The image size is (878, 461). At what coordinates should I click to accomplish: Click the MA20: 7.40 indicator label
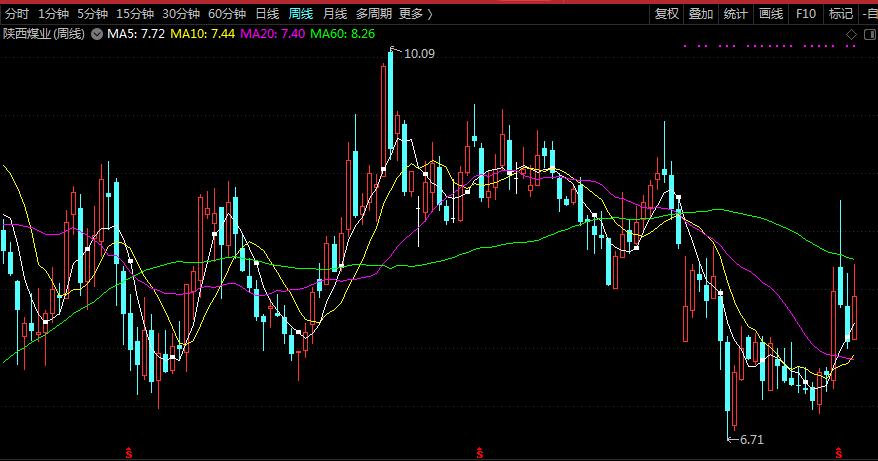point(273,34)
